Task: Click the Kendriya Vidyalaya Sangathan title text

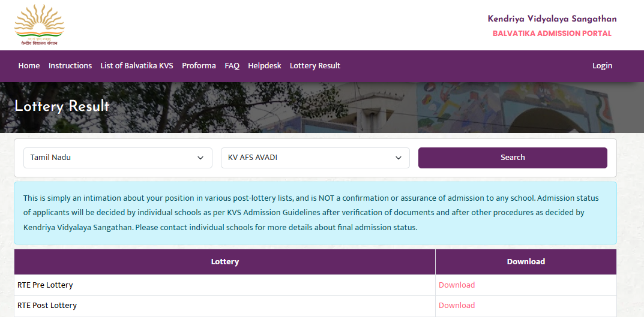Action: pos(552,19)
